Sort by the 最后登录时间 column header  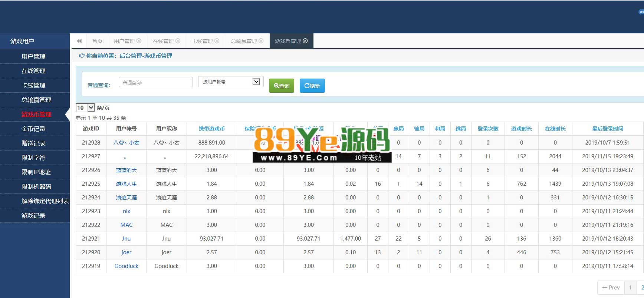608,129
